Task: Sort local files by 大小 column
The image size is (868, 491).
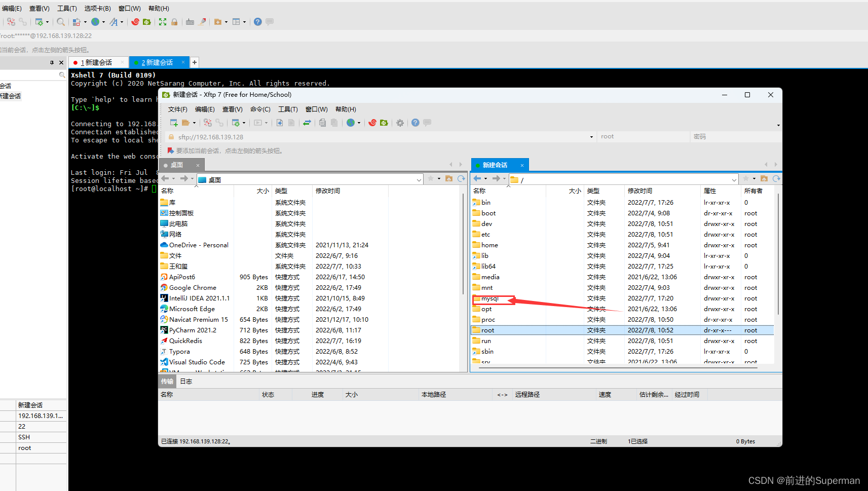Action: pyautogui.click(x=253, y=191)
